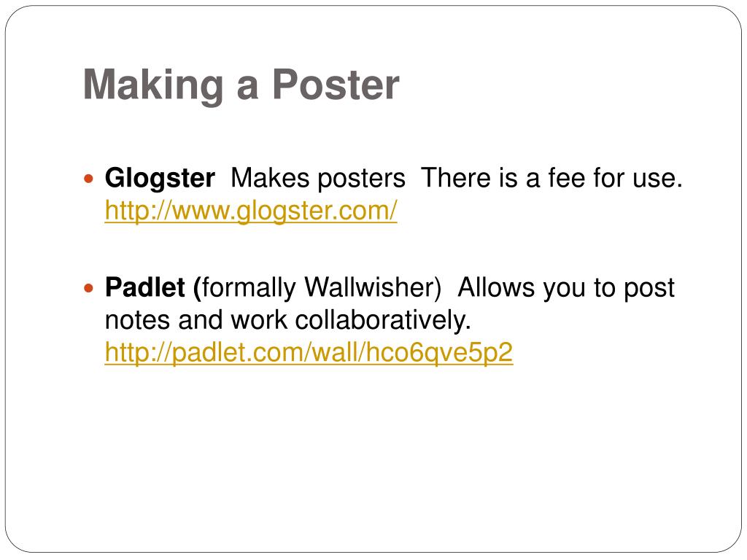Image resolution: width=747 pixels, height=560 pixels.
Task: Click the word 'collaboratively'
Action: coord(380,320)
